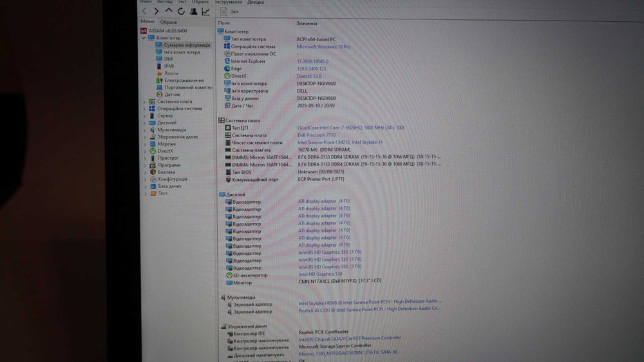Open QuadCore Intel Core i7-6920HQ link
This screenshot has height=362, width=644.
(x=350, y=128)
